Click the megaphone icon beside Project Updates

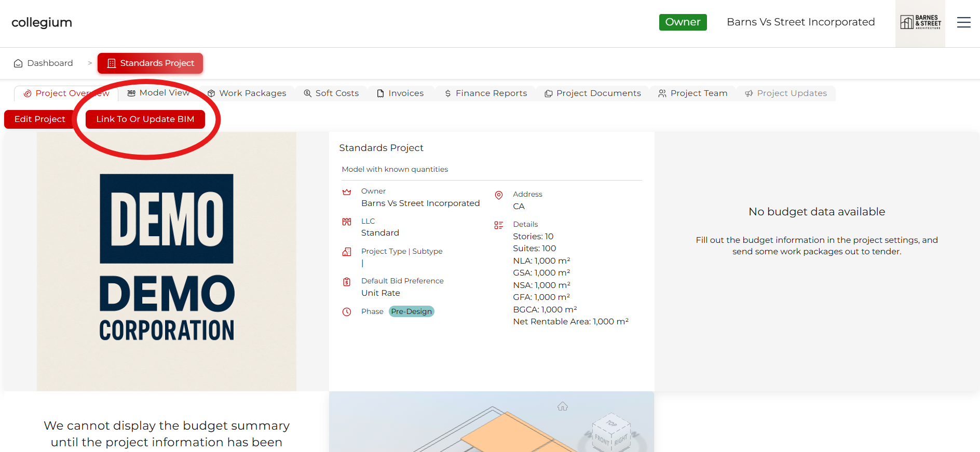[x=748, y=93]
